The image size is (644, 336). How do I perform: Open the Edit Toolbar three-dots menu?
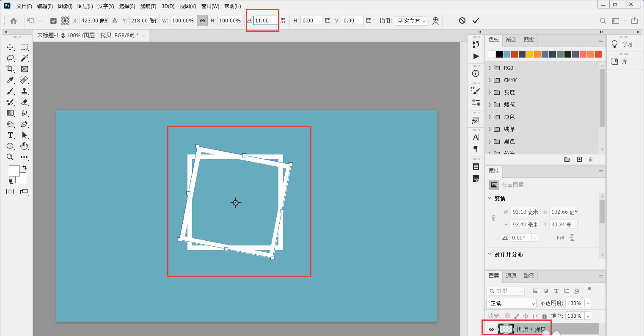click(25, 157)
